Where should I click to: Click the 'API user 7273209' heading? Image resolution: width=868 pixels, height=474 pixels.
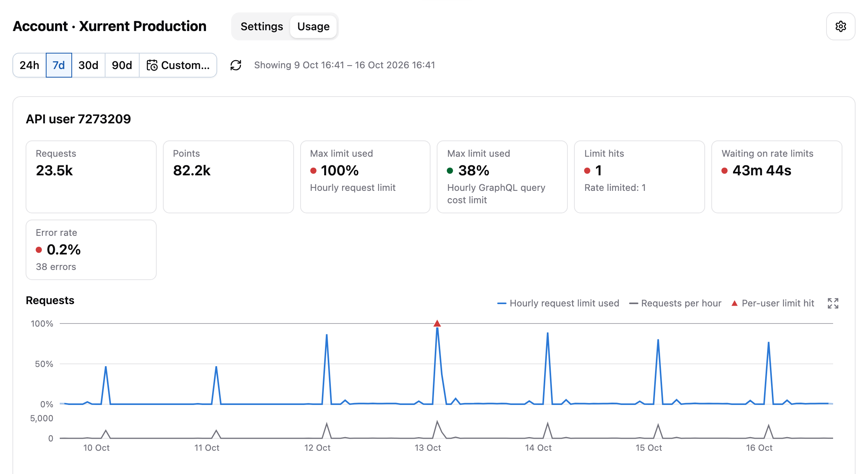[x=78, y=119]
